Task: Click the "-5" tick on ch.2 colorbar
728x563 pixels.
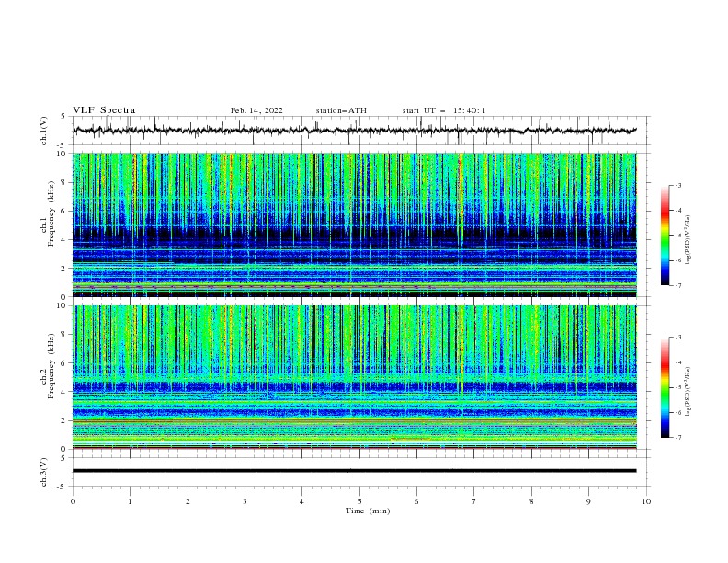Action: click(x=678, y=387)
